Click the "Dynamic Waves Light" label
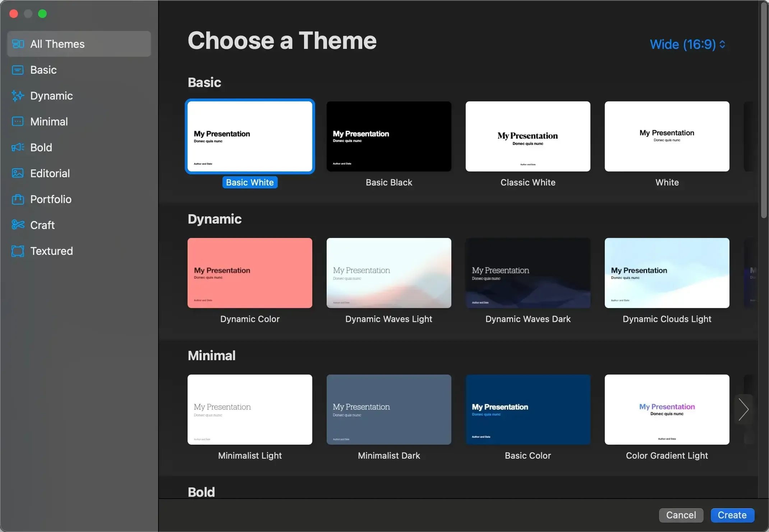 (x=389, y=319)
